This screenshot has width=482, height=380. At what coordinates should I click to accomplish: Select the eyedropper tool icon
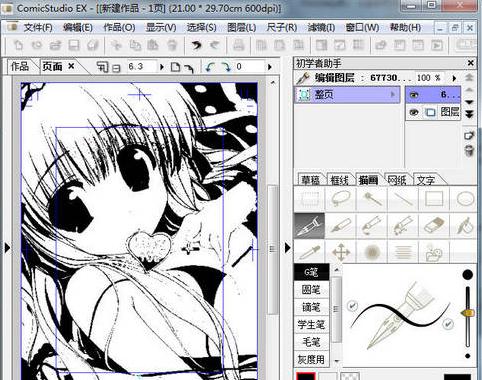(309, 253)
